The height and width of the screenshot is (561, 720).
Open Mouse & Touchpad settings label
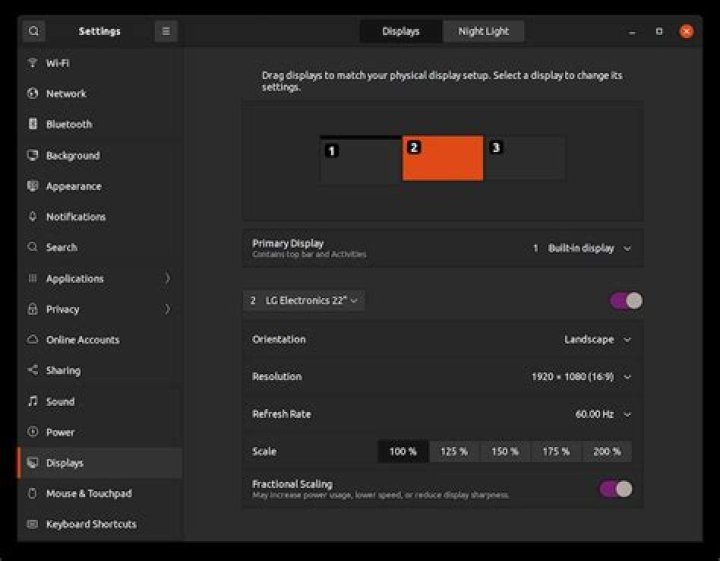[89, 494]
